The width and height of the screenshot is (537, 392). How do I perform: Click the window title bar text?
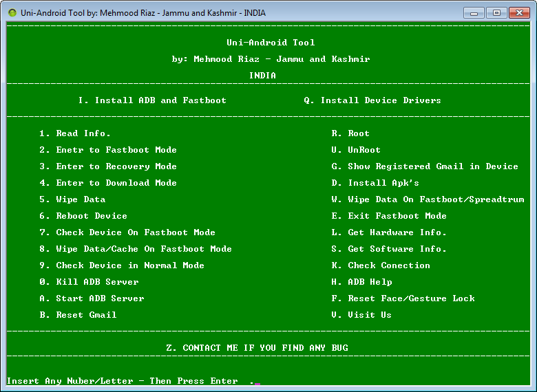143,13
